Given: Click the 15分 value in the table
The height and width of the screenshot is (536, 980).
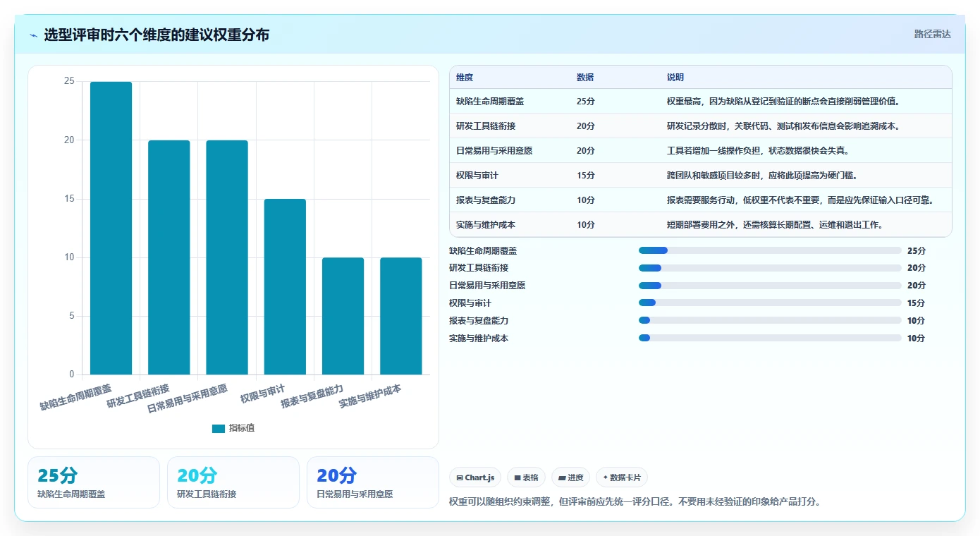Looking at the screenshot, I should 586,176.
